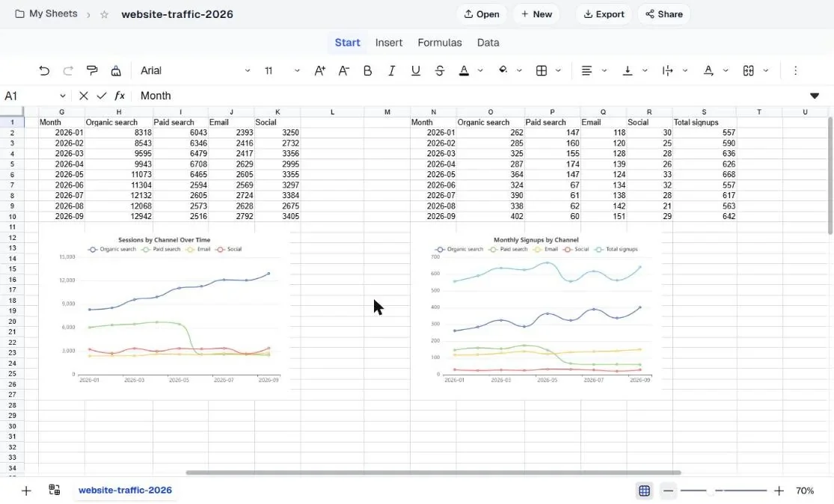This screenshot has height=504, width=834.
Task: Click the clear formatting icon
Action: point(116,71)
